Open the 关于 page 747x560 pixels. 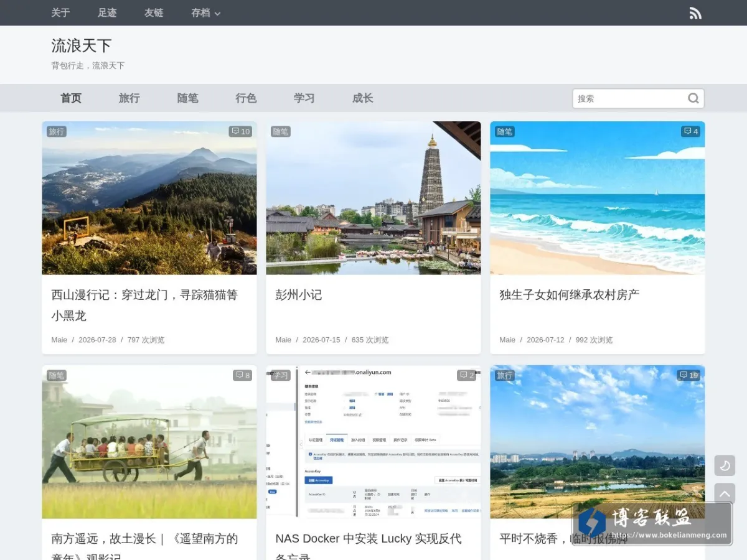(x=60, y=12)
